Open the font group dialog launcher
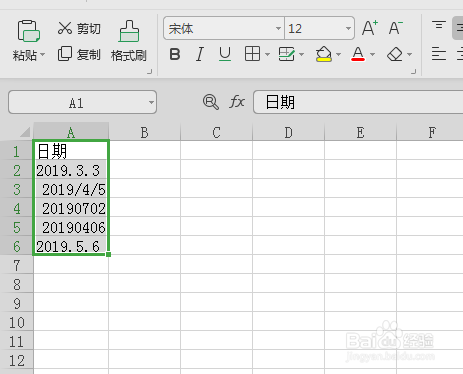 tap(414, 72)
